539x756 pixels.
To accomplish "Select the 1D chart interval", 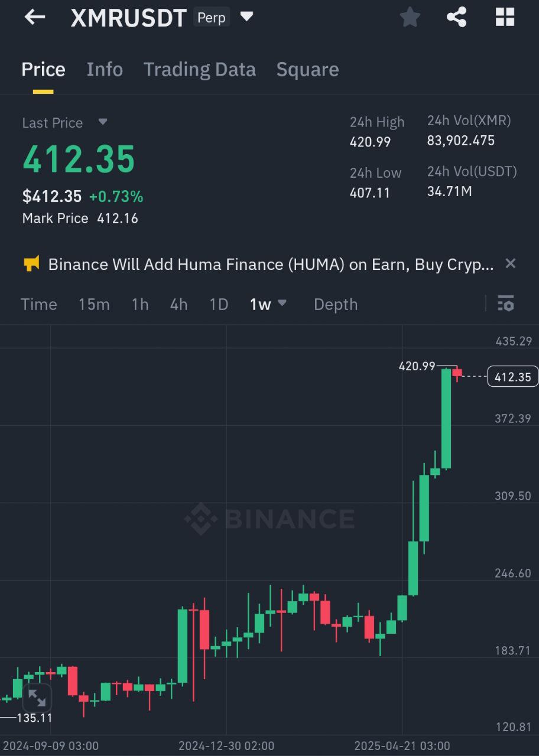I will (219, 304).
